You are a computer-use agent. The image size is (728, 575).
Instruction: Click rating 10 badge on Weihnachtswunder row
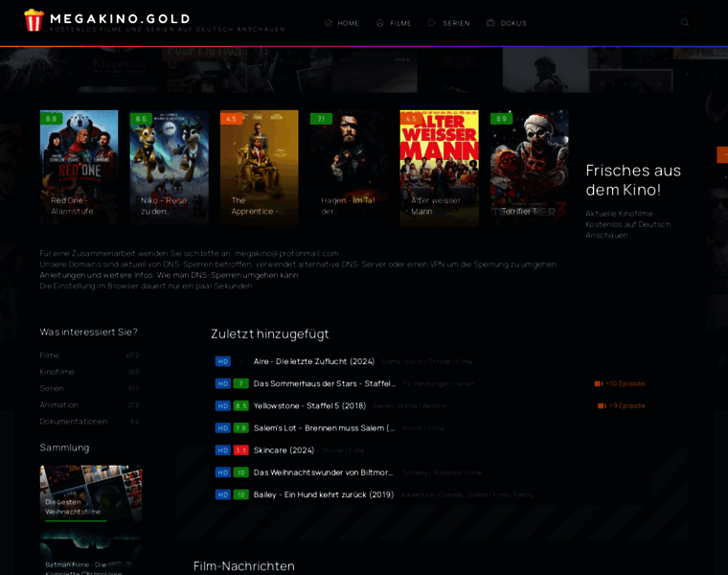pyautogui.click(x=241, y=472)
